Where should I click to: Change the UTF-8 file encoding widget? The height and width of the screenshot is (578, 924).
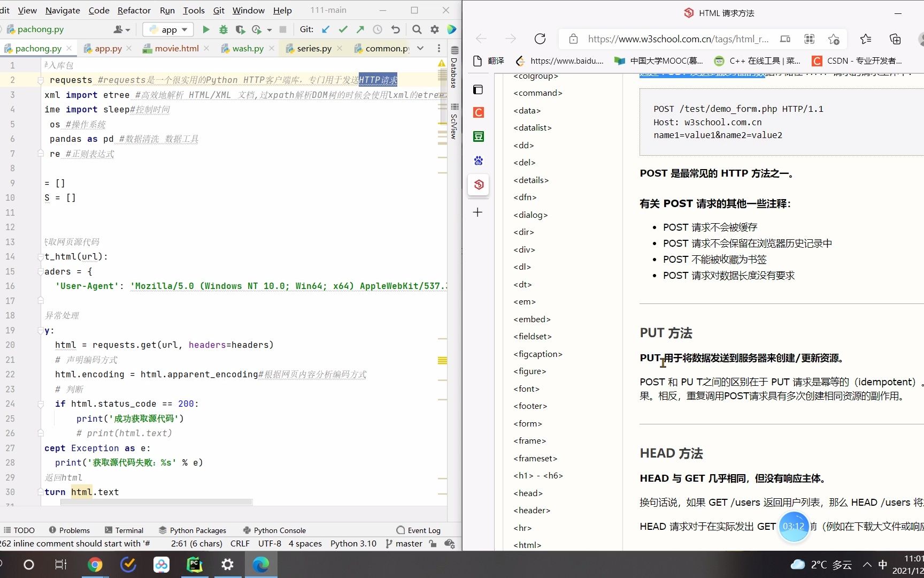(269, 544)
